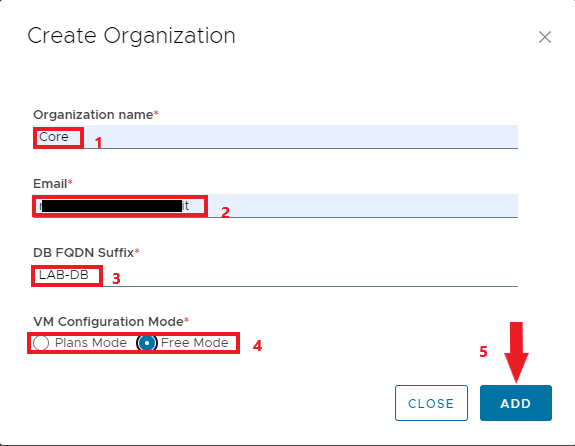Focus the DB FQDN Suffix input field
Screen dimensions: 575x446
(275, 275)
